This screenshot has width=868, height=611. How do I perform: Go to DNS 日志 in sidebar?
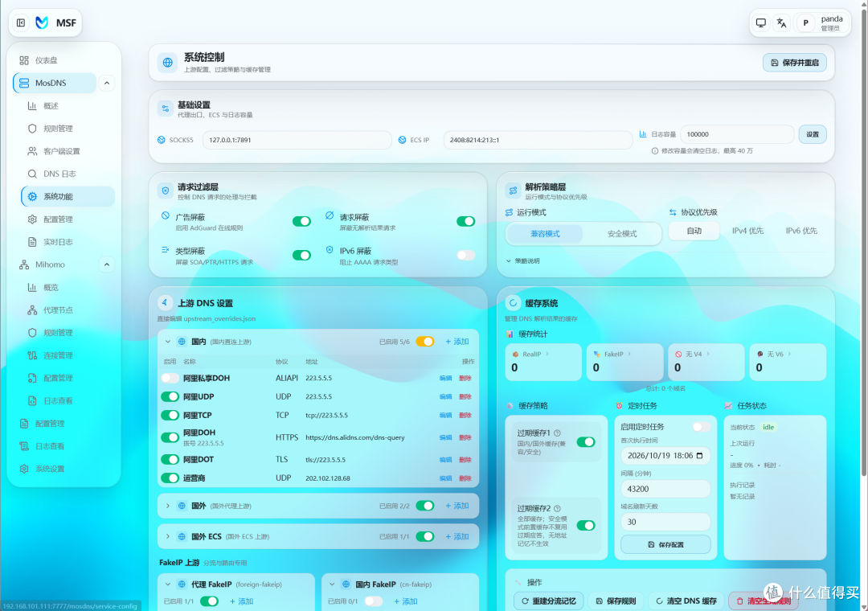pyautogui.click(x=68, y=174)
